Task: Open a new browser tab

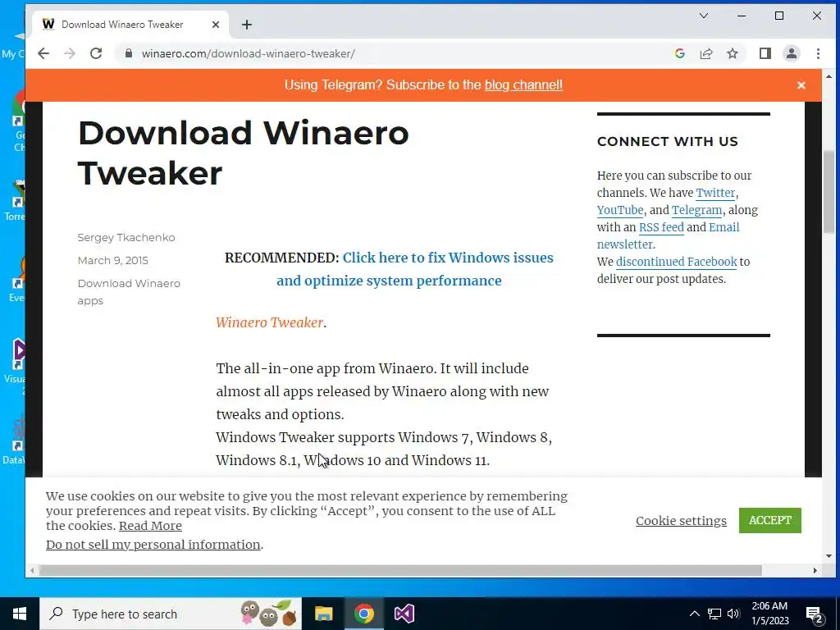Action: pos(246,25)
